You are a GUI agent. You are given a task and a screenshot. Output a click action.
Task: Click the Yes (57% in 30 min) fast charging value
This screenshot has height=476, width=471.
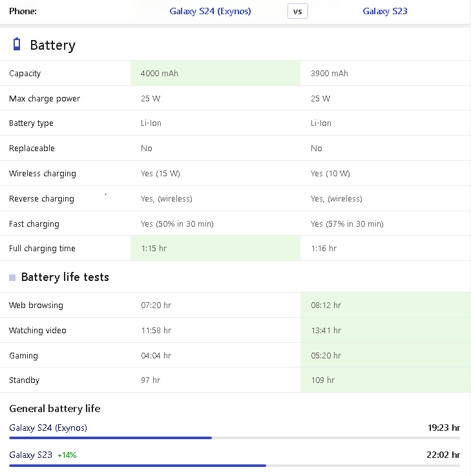tap(347, 224)
